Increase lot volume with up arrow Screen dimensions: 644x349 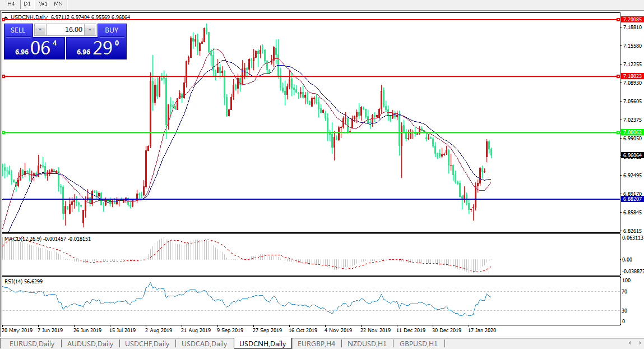[90, 30]
